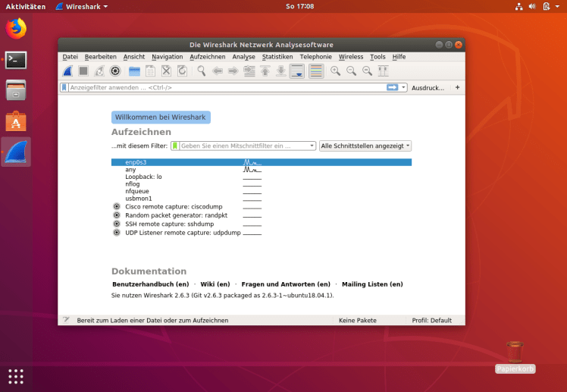The width and height of the screenshot is (567, 392).
Task: Zoom in on the main window text
Action: (x=336, y=71)
